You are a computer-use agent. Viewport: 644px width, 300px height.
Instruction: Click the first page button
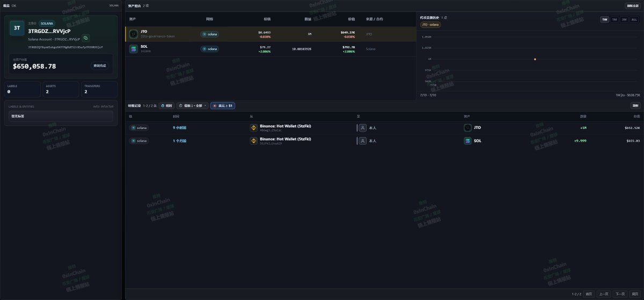click(589, 294)
